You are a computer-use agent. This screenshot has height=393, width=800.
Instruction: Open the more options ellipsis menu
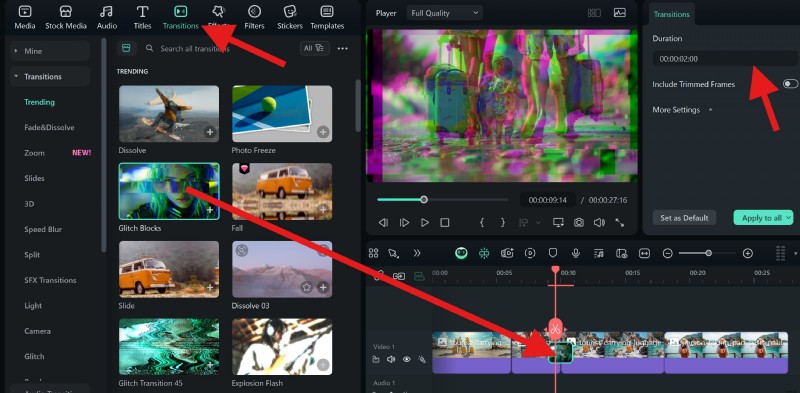[x=342, y=48]
